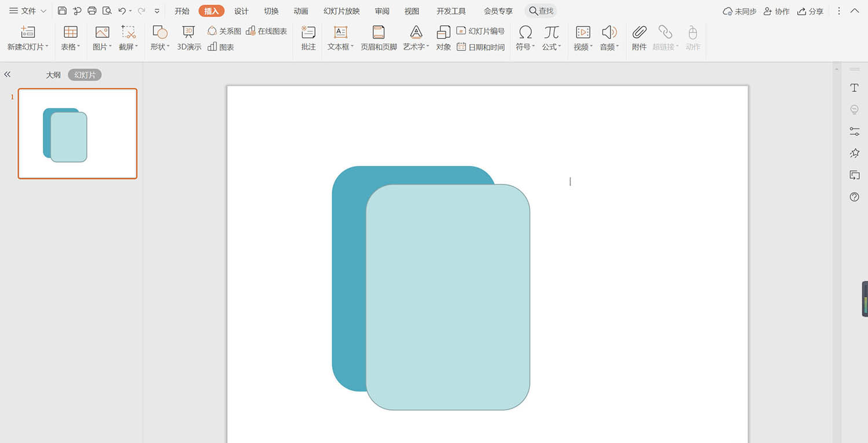Click the 附件 attachment paperclip icon

(x=639, y=37)
